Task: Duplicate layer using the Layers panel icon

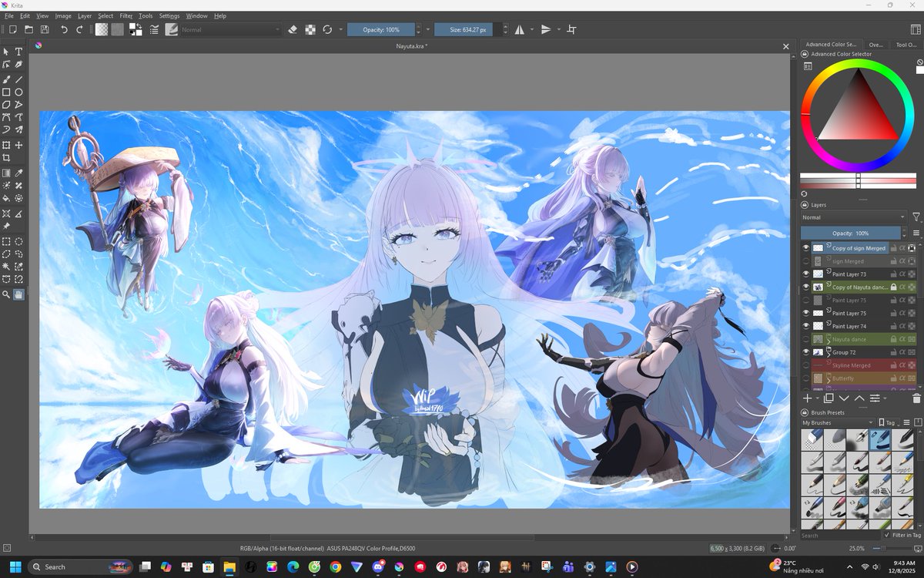Action: pyautogui.click(x=829, y=398)
